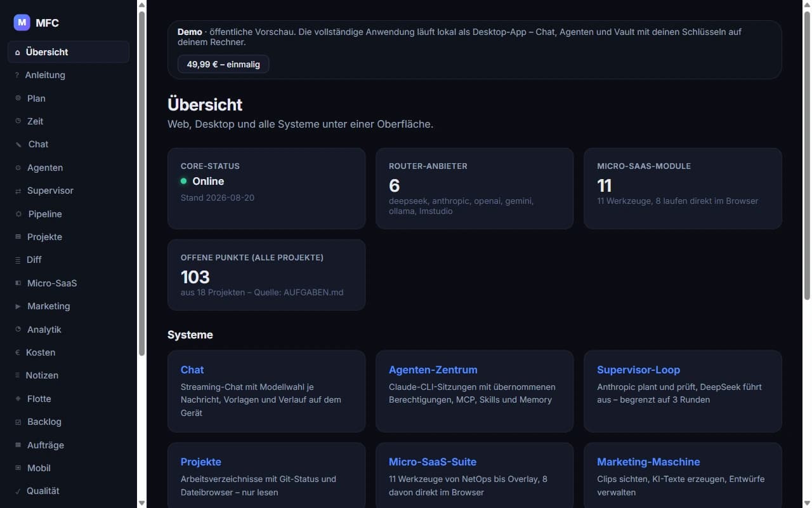Click the open points count 103
The width and height of the screenshot is (812, 508).
[195, 277]
